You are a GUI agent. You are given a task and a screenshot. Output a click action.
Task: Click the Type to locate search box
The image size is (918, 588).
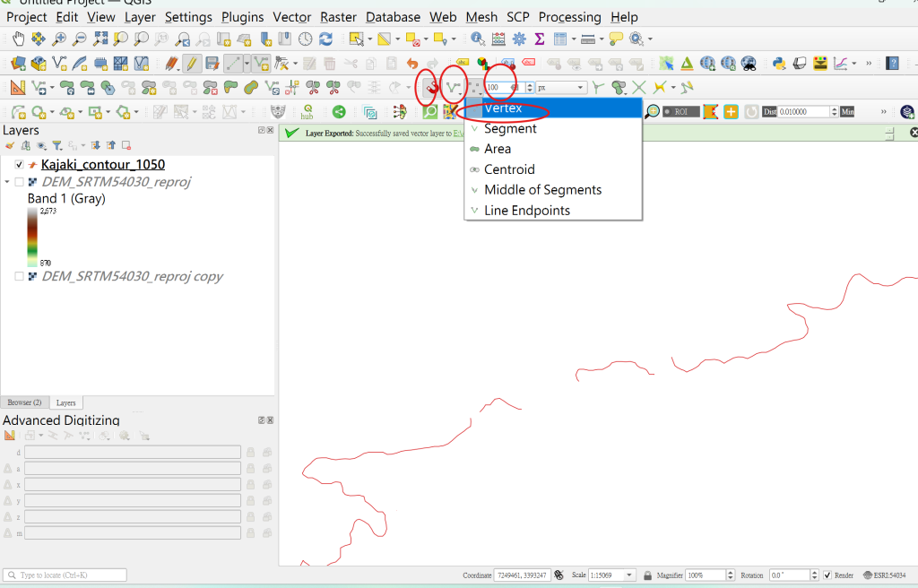point(65,575)
